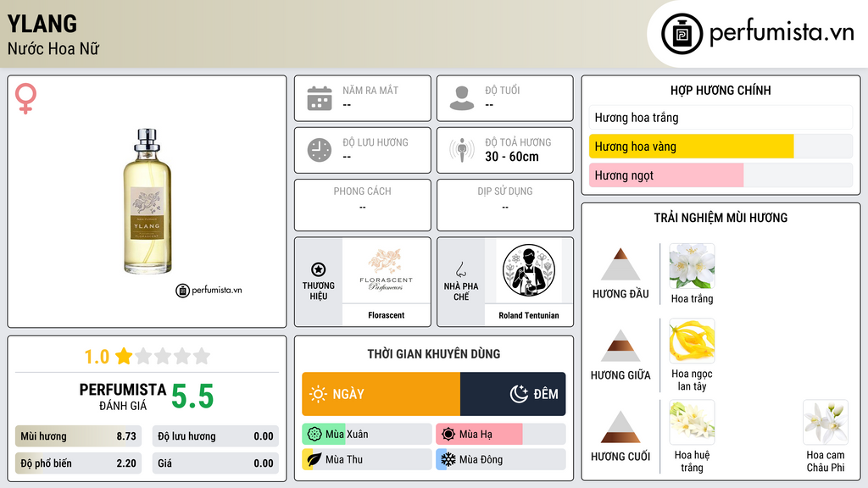Click the star badge icon above Thương hiệu
Viewport: 868px width, 488px height.
pos(319,269)
